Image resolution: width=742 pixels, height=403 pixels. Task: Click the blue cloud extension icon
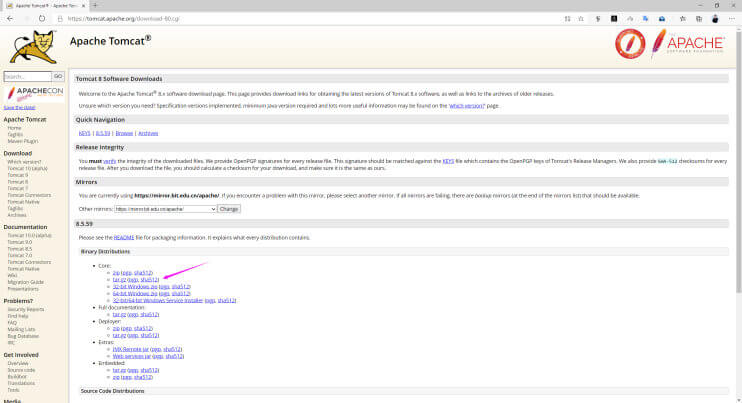(x=662, y=18)
